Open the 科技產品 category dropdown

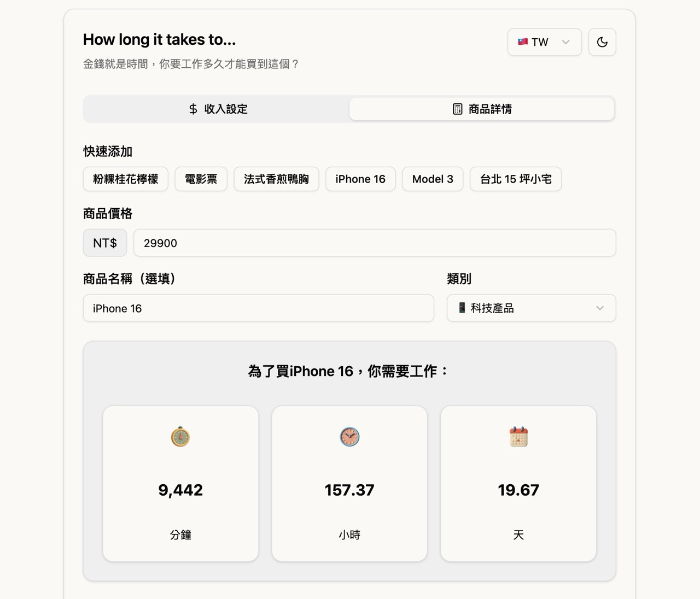click(532, 308)
